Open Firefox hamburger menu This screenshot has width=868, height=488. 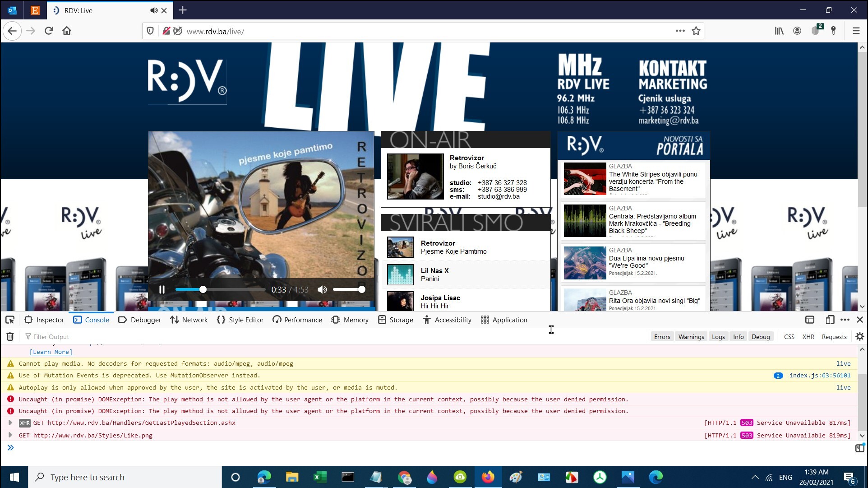coord(856,31)
